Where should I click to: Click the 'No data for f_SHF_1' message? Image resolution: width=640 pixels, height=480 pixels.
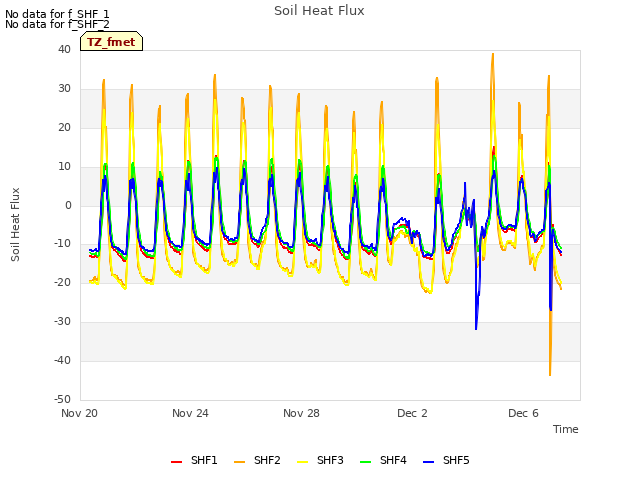tap(57, 14)
